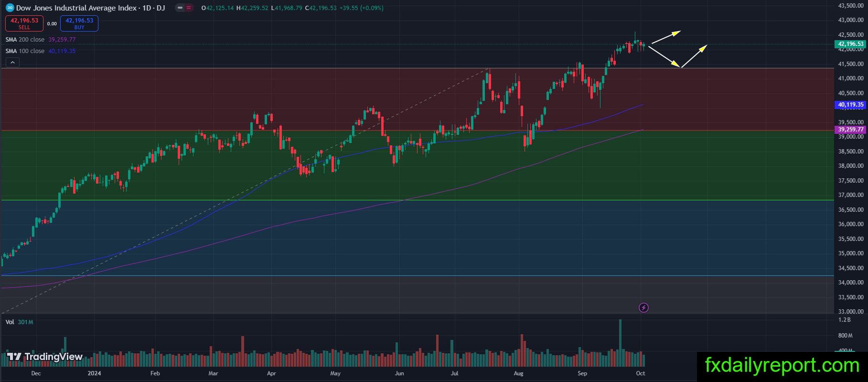Click the 0.00 spread value
The image size is (868, 382).
point(52,23)
